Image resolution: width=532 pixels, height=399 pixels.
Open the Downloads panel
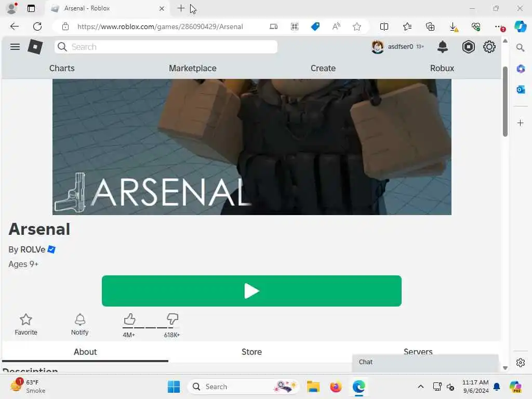453,27
